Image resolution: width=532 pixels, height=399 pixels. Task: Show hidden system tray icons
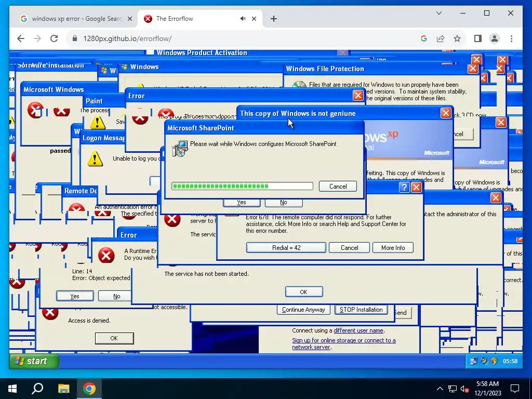point(440,389)
